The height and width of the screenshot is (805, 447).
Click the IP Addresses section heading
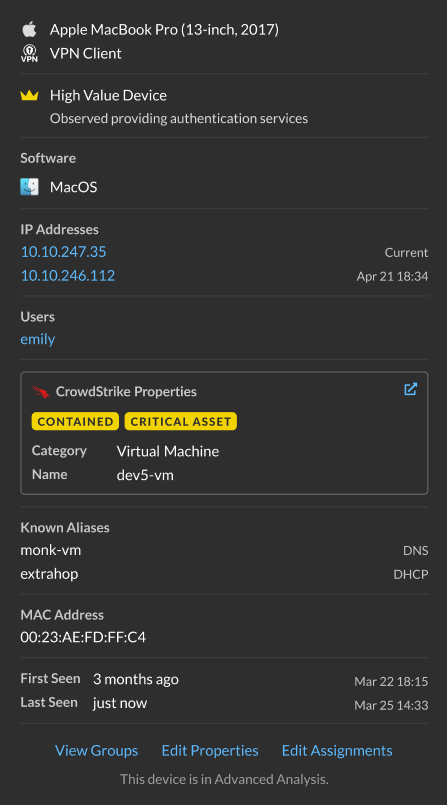point(60,229)
